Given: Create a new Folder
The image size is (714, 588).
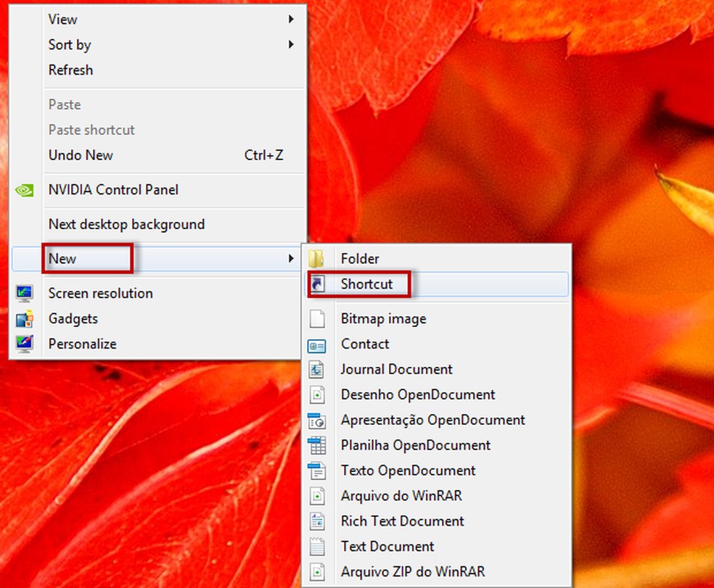Looking at the screenshot, I should tap(436, 259).
